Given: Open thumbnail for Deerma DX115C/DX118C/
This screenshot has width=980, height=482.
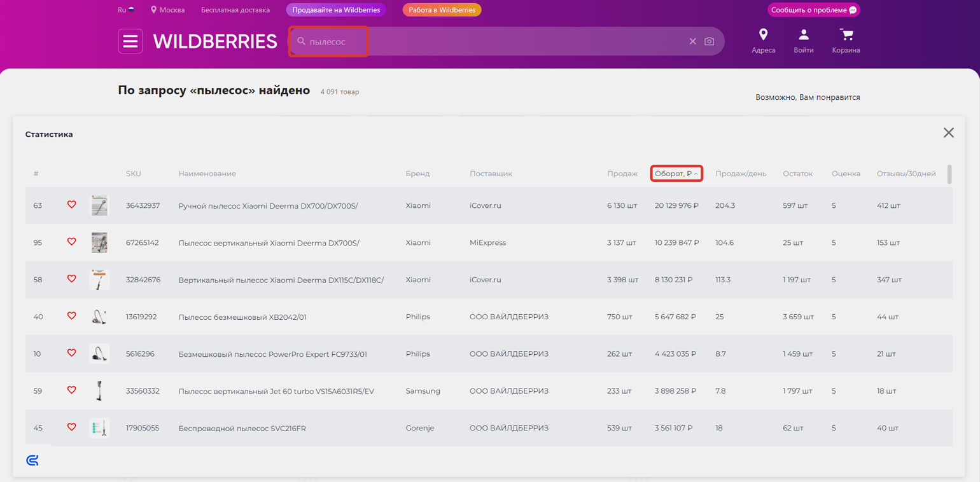Looking at the screenshot, I should (99, 279).
